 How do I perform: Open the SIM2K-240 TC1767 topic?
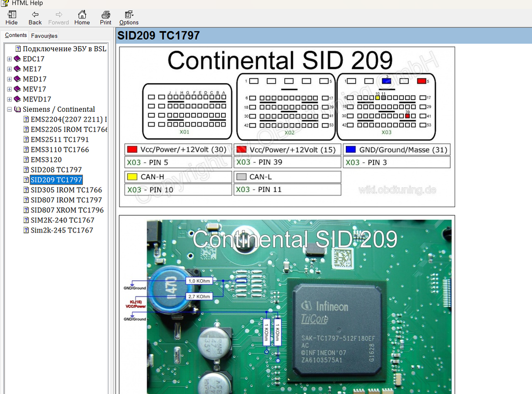point(63,220)
